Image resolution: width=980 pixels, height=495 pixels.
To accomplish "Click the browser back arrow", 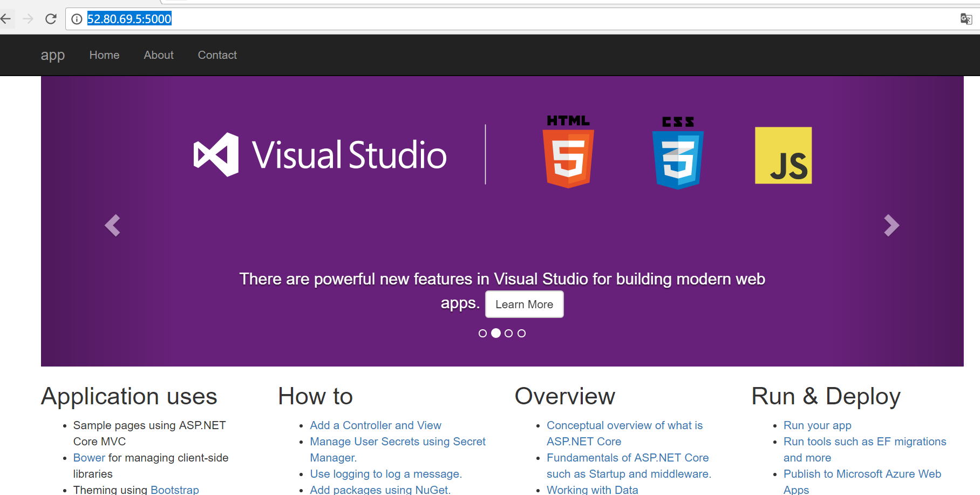I will (6, 19).
